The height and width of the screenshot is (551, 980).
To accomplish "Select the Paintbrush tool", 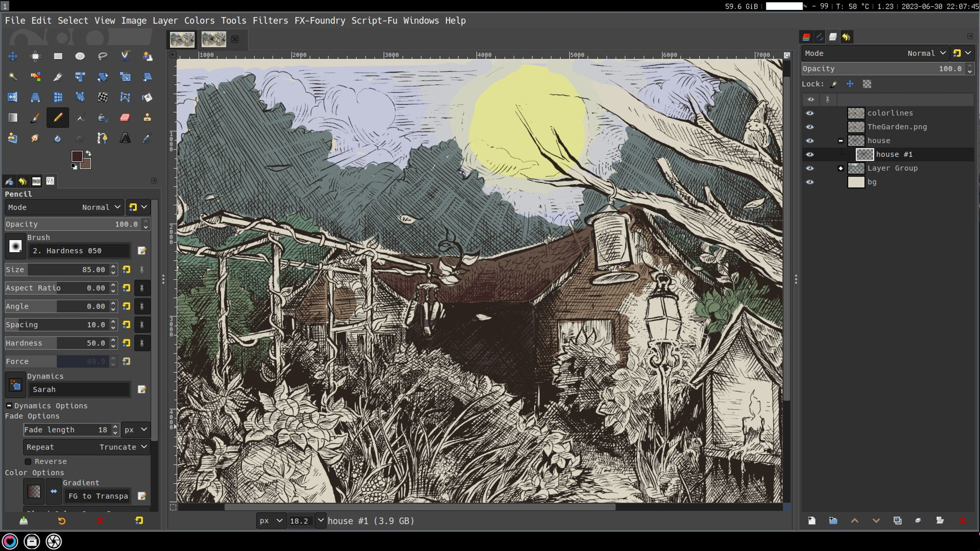I will click(35, 118).
